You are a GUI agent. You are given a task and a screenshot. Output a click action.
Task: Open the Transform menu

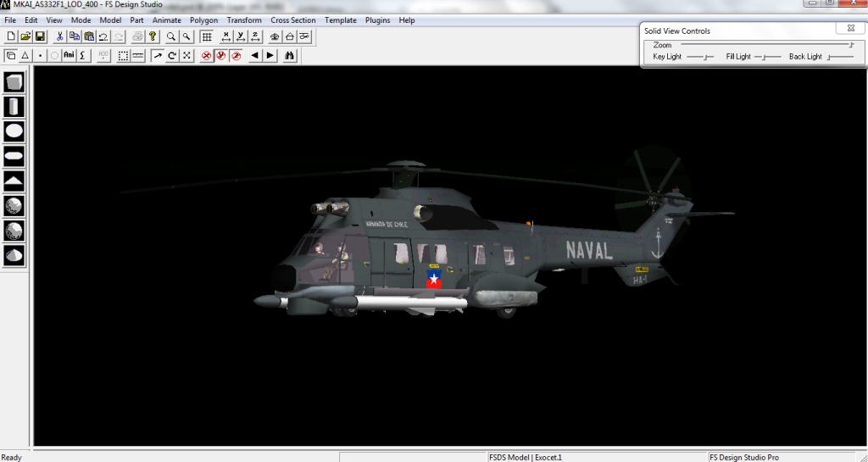[244, 20]
